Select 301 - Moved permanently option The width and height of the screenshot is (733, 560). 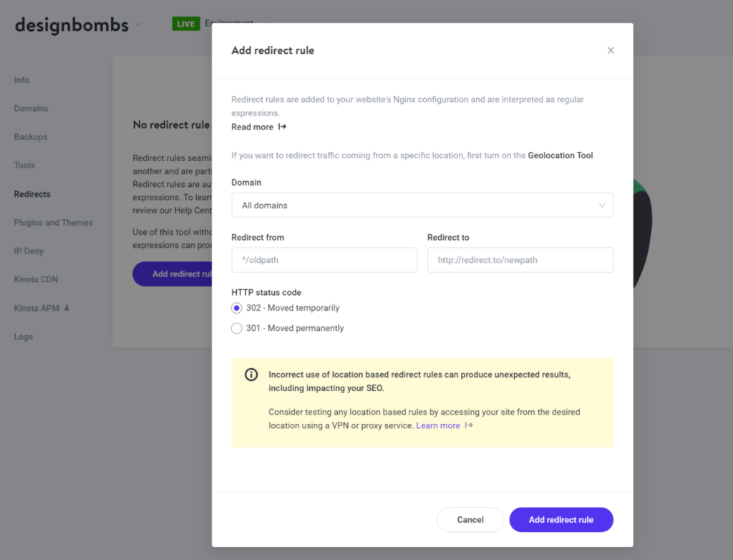pyautogui.click(x=237, y=328)
